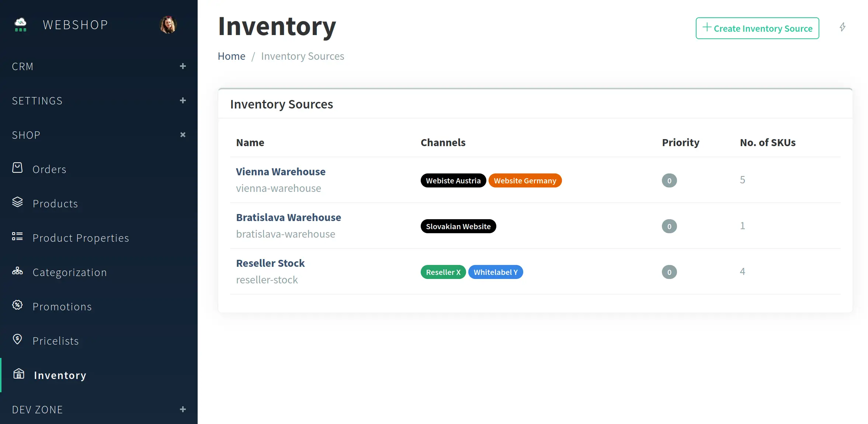Expand the SETTINGS menu section
This screenshot has width=868, height=424.
(x=183, y=100)
